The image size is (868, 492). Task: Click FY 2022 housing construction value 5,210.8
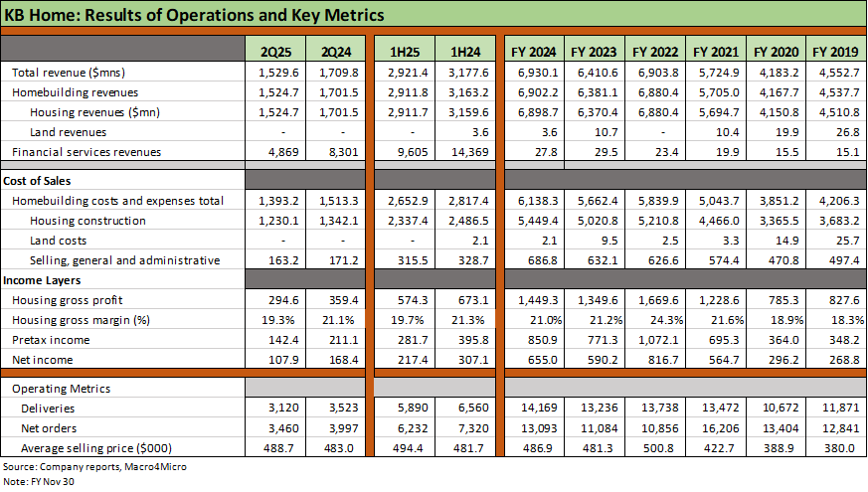coord(658,221)
